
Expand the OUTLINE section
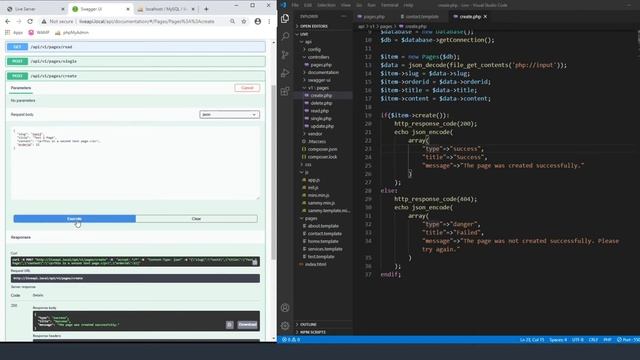tap(308, 324)
